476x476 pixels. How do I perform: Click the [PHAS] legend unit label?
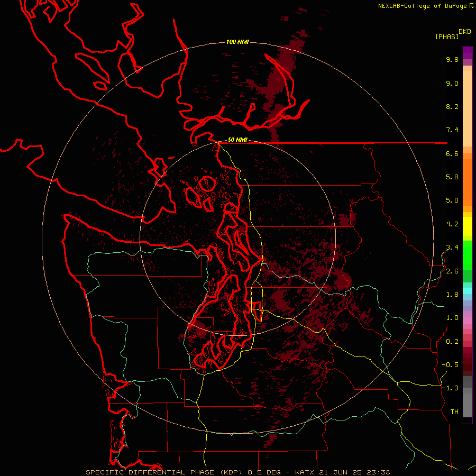447,36
